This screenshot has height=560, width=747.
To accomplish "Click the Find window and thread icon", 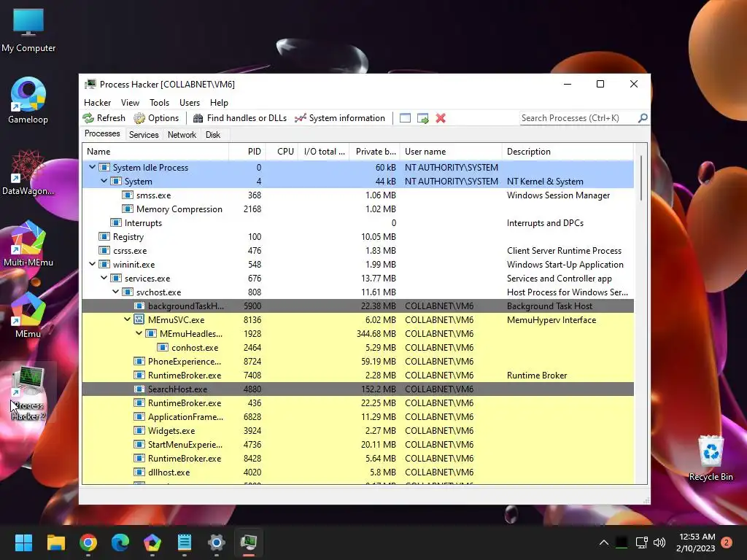I will tap(422, 118).
